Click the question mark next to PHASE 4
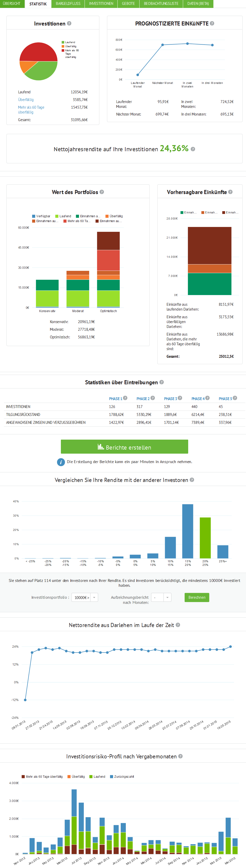 [x=208, y=398]
